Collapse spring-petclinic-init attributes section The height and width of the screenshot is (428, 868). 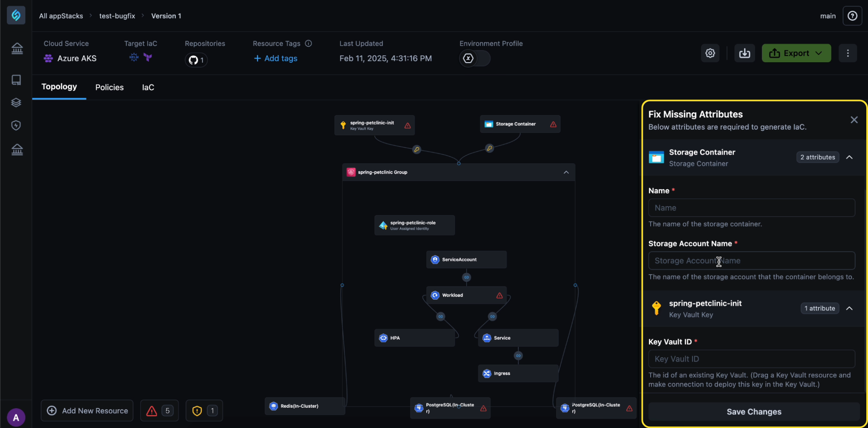849,308
